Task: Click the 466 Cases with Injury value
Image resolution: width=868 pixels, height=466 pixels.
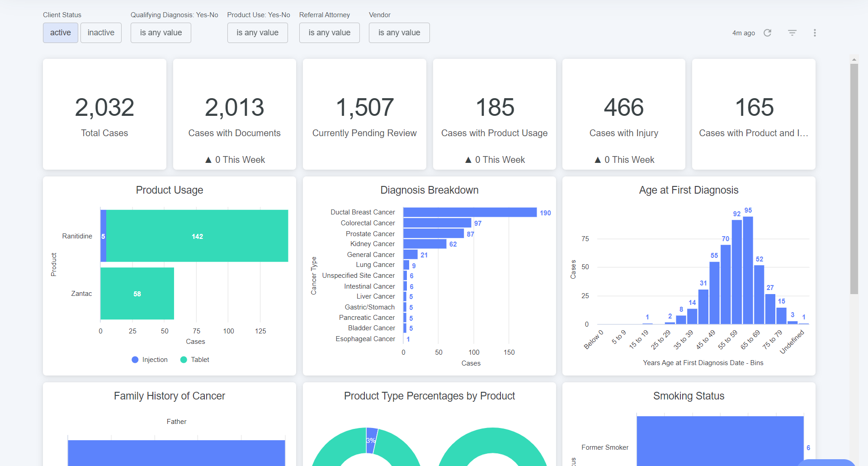Action: 624,108
